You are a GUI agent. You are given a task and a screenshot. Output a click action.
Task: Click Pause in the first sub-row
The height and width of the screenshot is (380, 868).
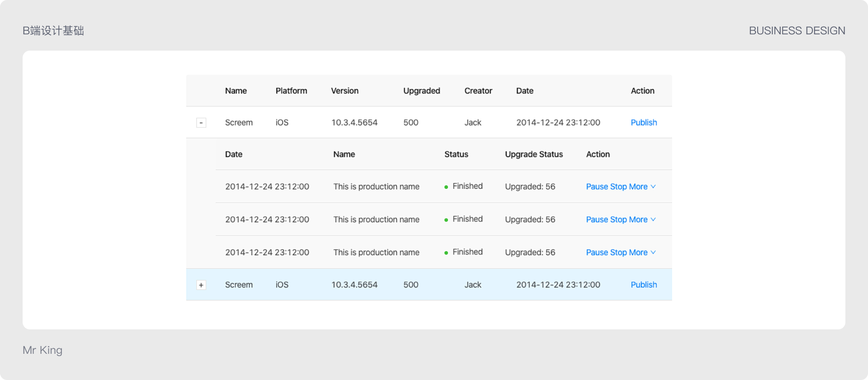(597, 187)
